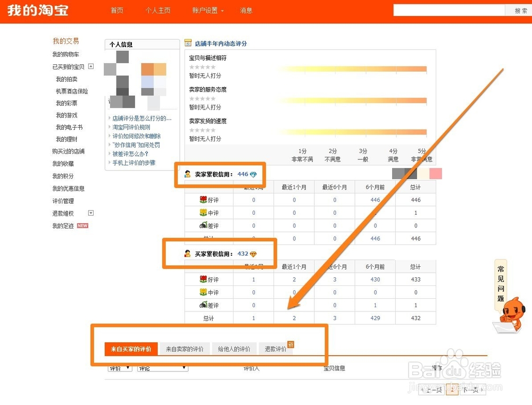Open 我的游戏 in sidebar
The height and width of the screenshot is (405, 532).
pyautogui.click(x=66, y=115)
